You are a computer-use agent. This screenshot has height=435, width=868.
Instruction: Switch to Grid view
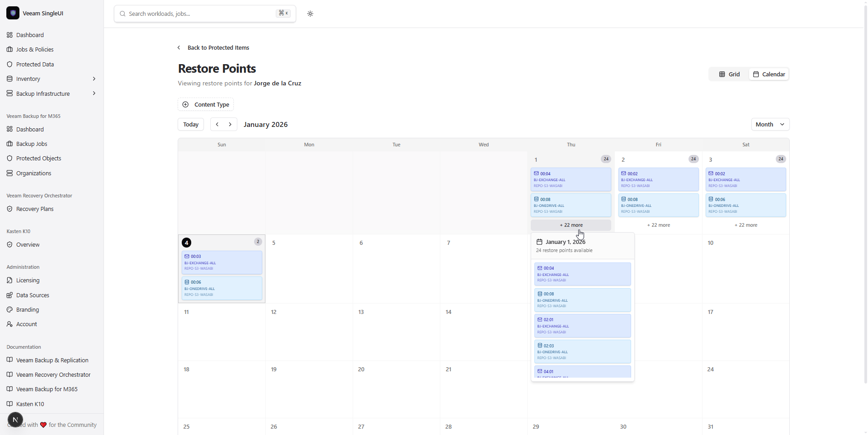[729, 74]
